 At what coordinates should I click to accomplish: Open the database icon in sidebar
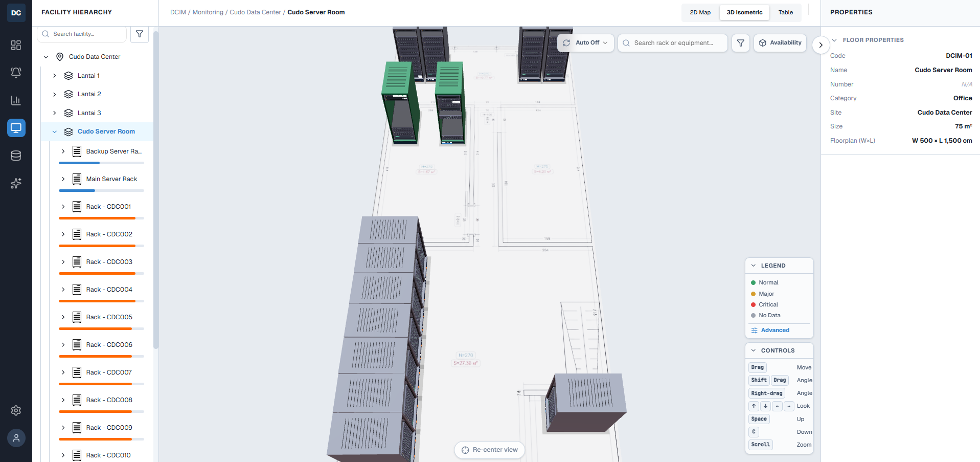click(x=16, y=156)
